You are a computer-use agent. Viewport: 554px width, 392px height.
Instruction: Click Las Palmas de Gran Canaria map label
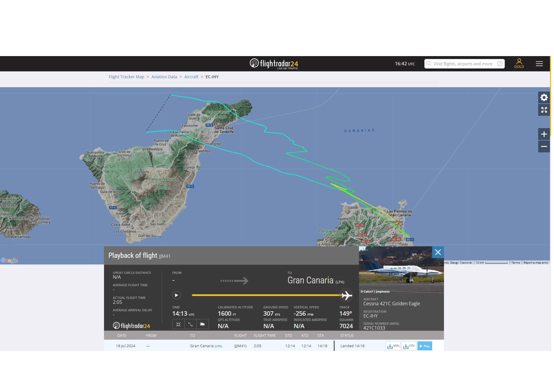(x=399, y=213)
